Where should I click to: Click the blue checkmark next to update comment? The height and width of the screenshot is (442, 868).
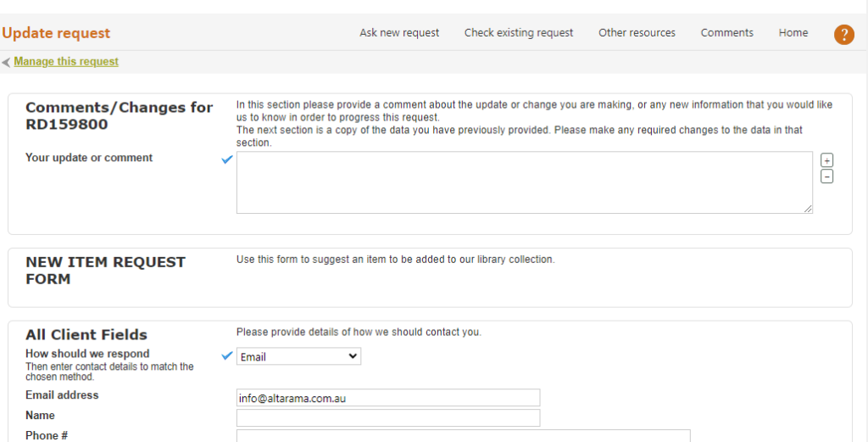coord(227,159)
